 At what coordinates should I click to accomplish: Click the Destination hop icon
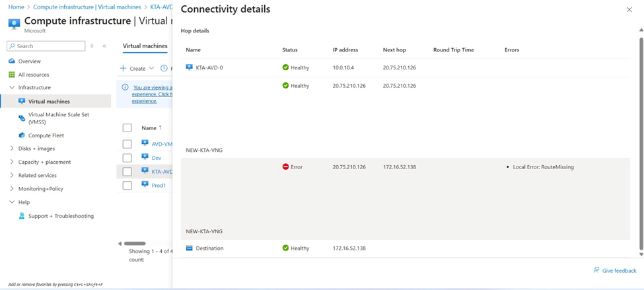tap(189, 248)
